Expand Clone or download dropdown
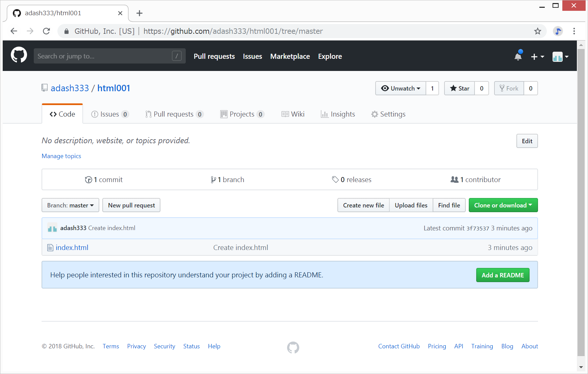 503,205
